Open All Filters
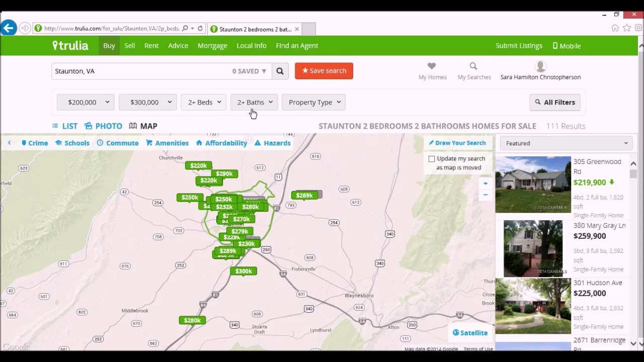The width and height of the screenshot is (644, 362). (x=555, y=103)
